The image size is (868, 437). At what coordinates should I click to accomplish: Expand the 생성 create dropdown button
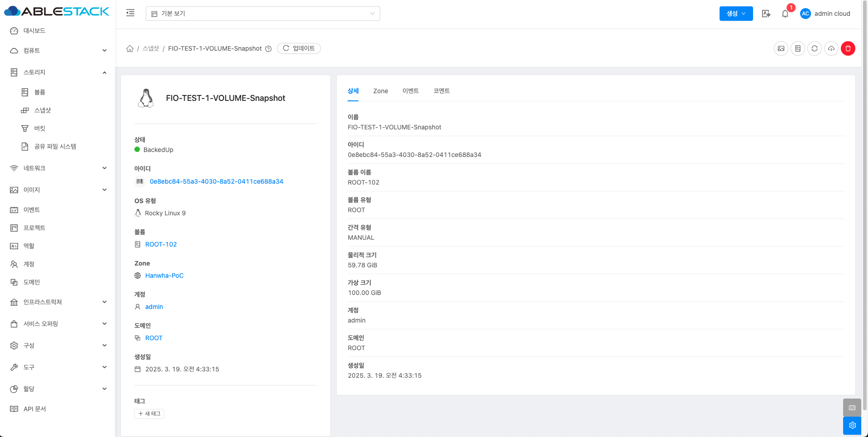pos(736,14)
